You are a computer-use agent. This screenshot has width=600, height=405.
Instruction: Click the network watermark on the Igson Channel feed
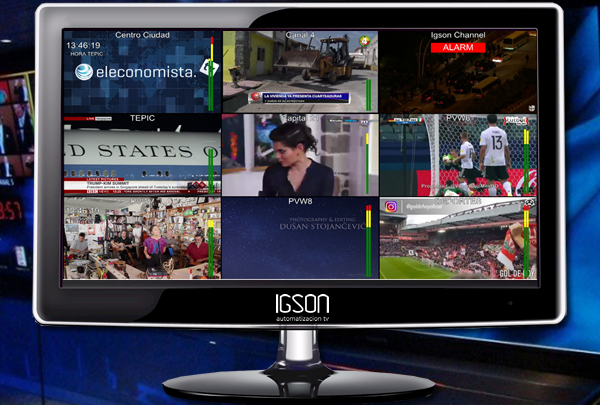[x=531, y=108]
